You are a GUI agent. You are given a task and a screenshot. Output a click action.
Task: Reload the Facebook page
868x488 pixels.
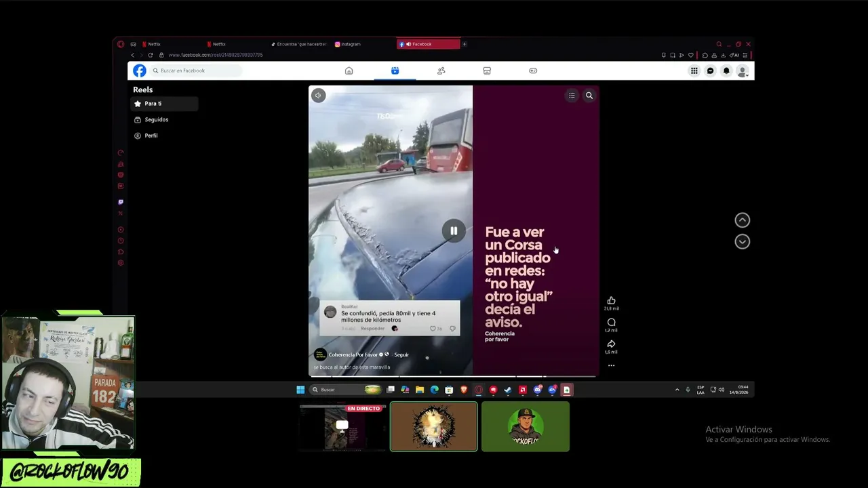151,55
